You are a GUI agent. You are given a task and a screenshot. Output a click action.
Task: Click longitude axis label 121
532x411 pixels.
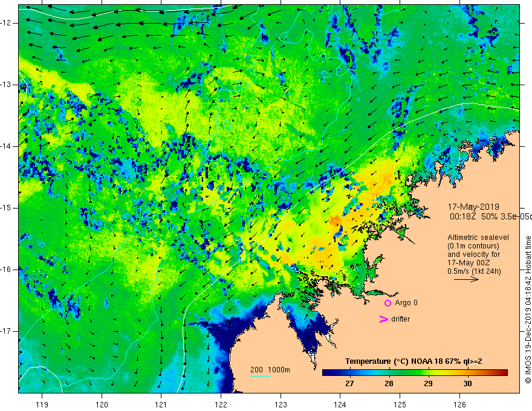[x=161, y=404]
